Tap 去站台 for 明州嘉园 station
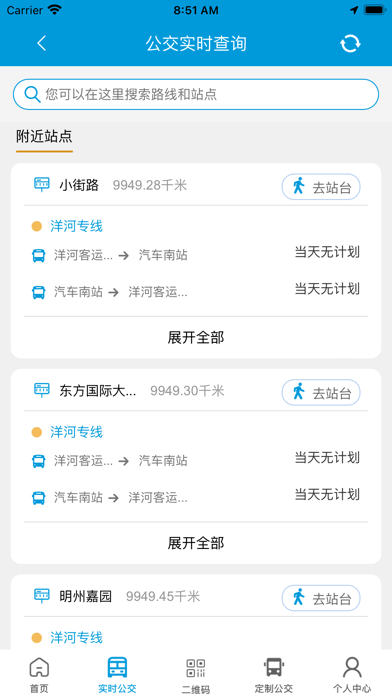Screen dimensions: 392x696 (321, 598)
